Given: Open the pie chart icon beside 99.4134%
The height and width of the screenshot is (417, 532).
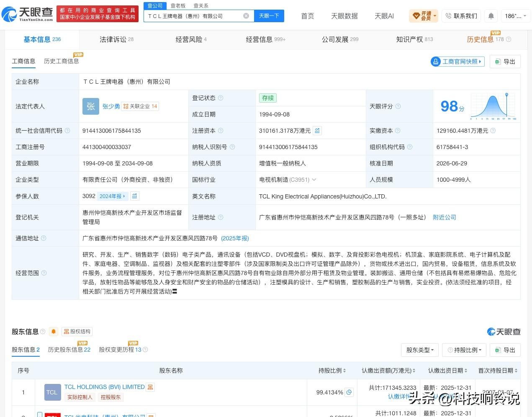Looking at the screenshot, I should click(349, 392).
